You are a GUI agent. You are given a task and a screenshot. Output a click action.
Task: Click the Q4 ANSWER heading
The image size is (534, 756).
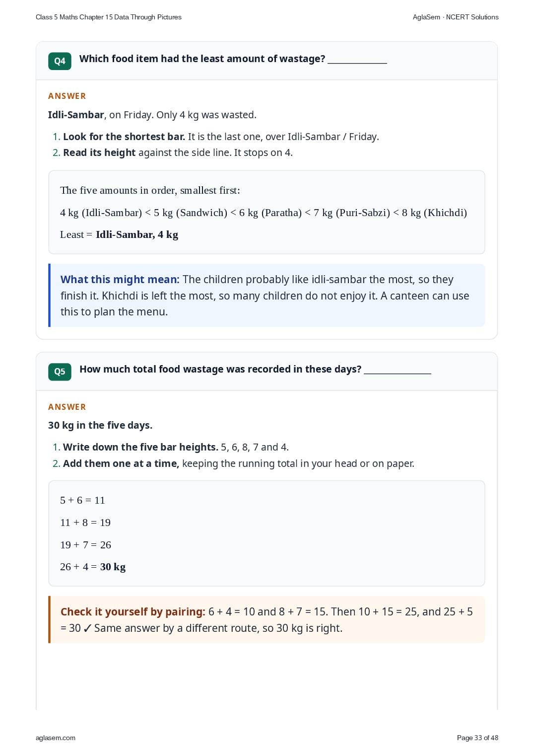click(x=67, y=96)
